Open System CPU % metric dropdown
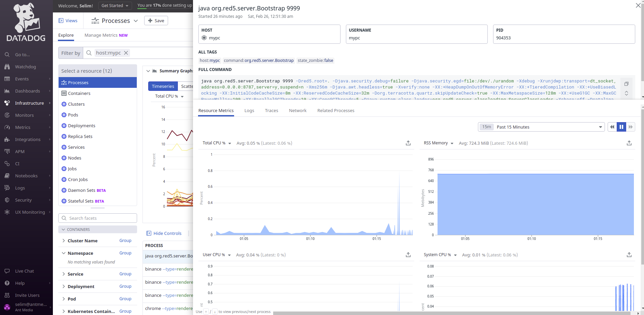644x315 pixels. (440, 255)
